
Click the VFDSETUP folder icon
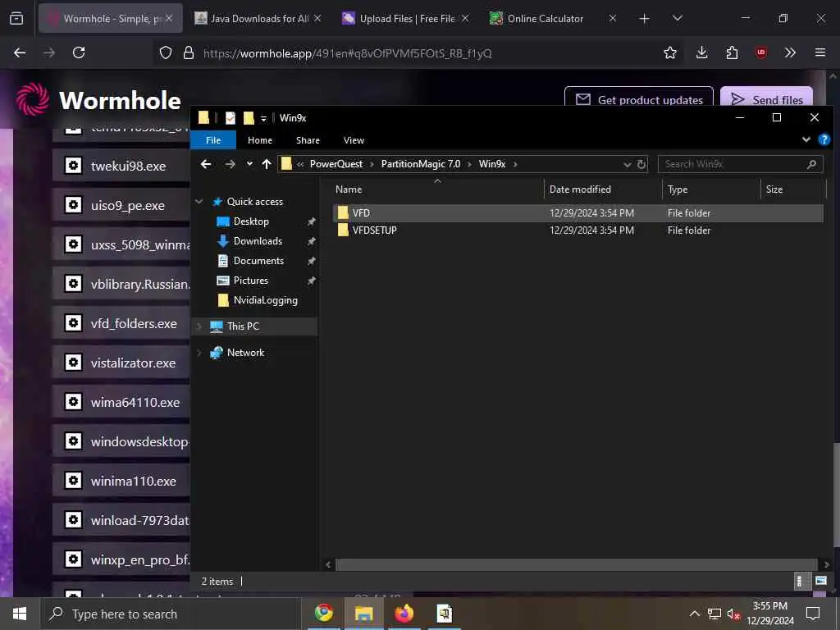[x=343, y=230]
